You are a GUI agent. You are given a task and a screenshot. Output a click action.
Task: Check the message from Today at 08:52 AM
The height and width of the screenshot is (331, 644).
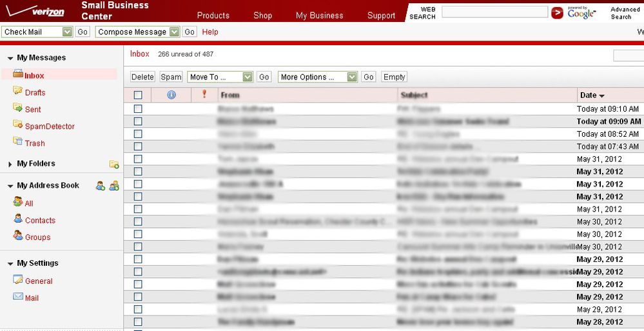[138, 134]
